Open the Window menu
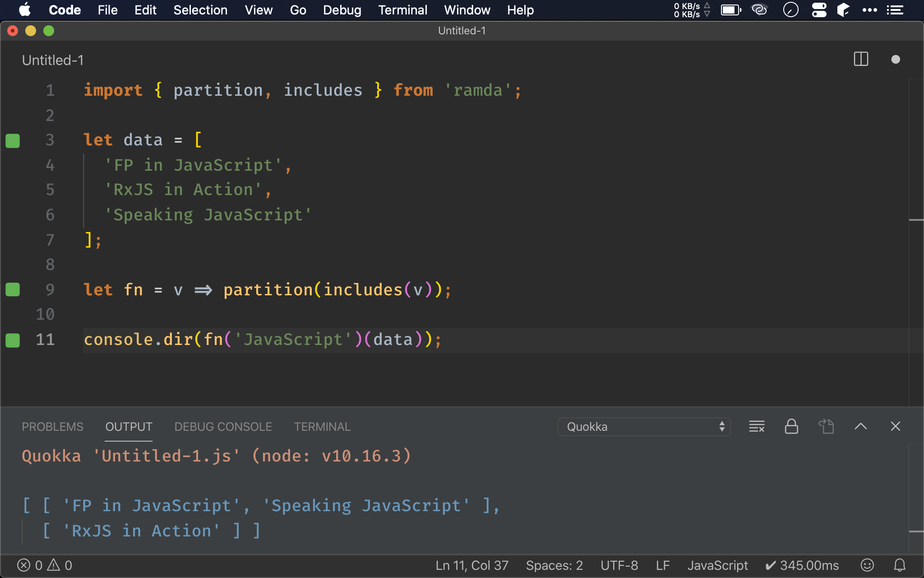This screenshot has height=578, width=924. 467,10
